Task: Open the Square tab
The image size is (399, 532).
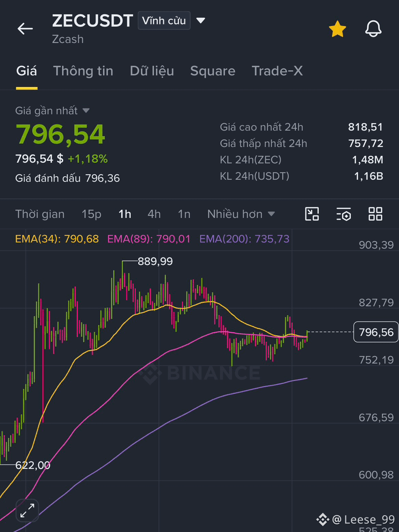Action: (x=213, y=71)
